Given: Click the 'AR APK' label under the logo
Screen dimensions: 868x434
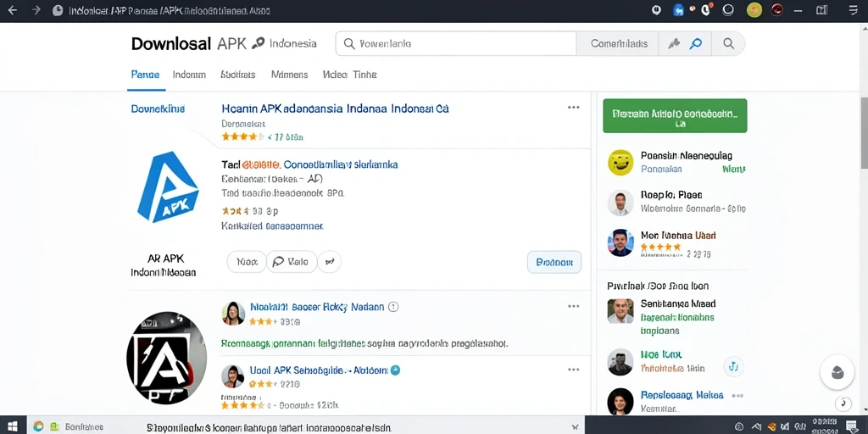Looking at the screenshot, I should (x=165, y=259).
